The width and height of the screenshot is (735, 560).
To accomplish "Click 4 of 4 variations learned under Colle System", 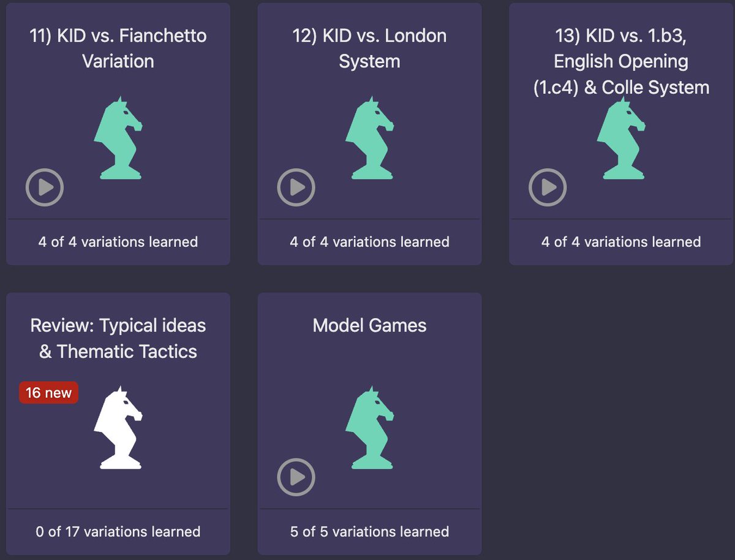I will point(622,242).
